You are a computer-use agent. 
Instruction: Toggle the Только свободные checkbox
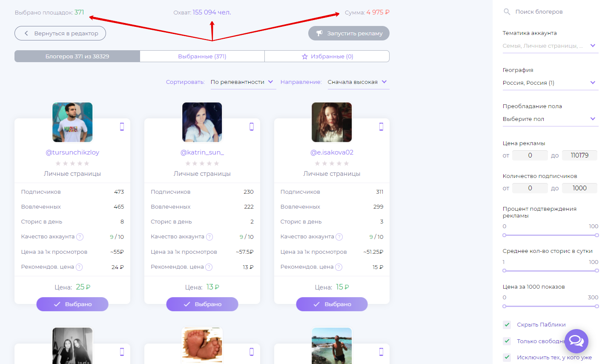click(x=507, y=341)
